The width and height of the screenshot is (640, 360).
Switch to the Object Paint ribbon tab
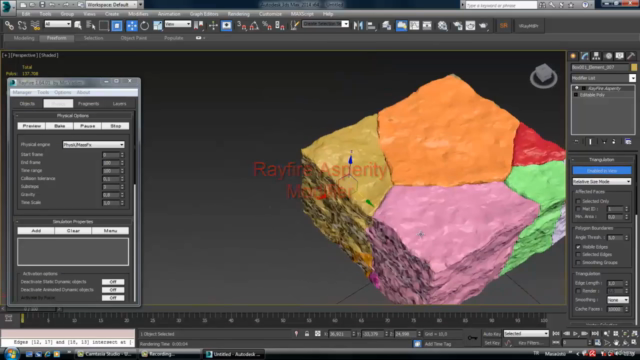click(133, 38)
